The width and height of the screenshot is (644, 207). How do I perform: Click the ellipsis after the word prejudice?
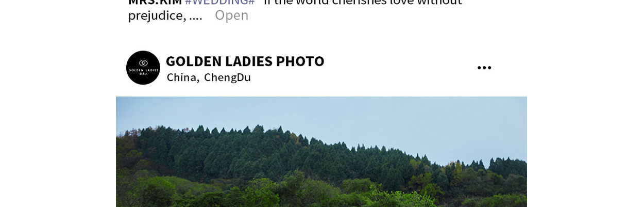point(196,16)
